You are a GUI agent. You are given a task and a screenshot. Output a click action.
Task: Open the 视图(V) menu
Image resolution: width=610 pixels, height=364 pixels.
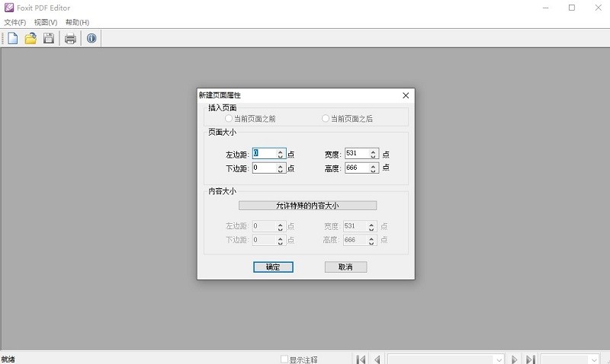tap(46, 22)
